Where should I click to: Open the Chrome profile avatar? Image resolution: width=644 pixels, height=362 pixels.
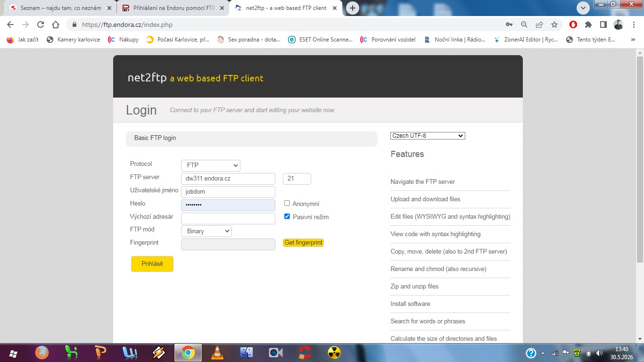(619, 25)
